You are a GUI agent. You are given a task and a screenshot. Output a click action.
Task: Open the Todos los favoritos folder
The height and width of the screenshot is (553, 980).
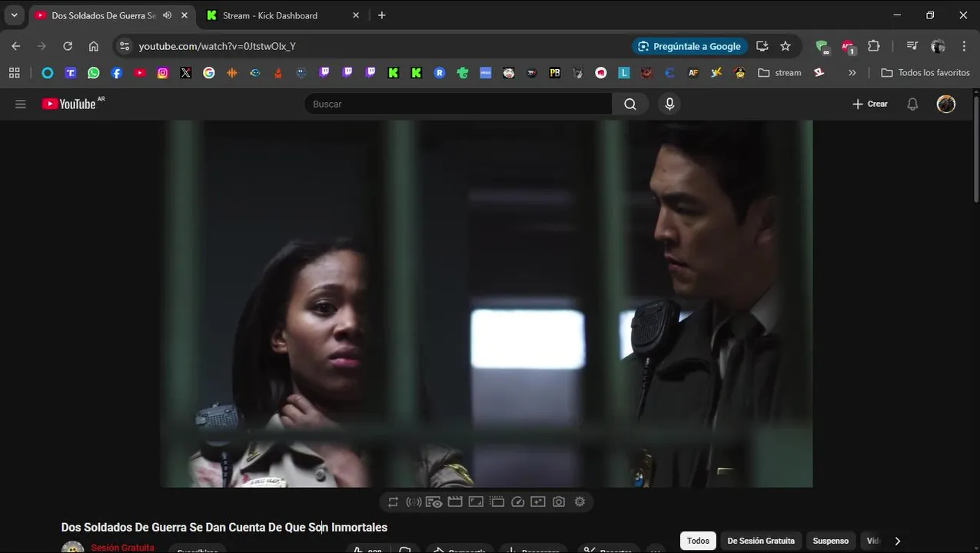click(925, 73)
